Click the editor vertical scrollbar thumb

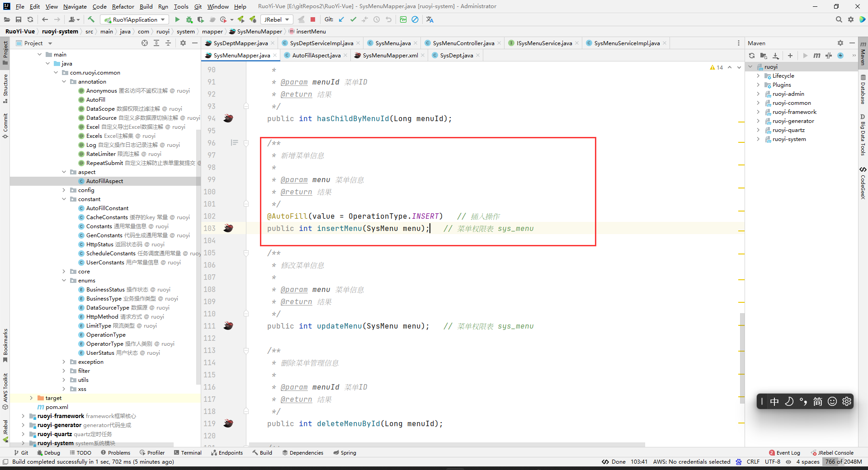pos(742,357)
